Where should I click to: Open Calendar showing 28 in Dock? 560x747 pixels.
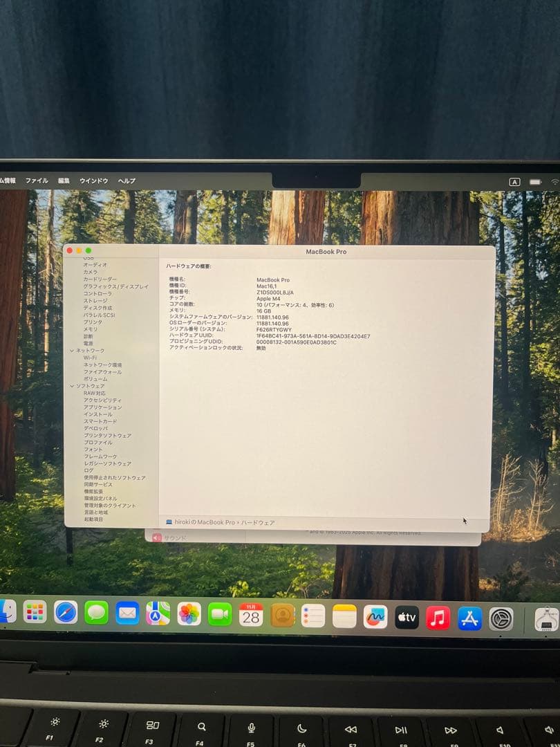(251, 615)
